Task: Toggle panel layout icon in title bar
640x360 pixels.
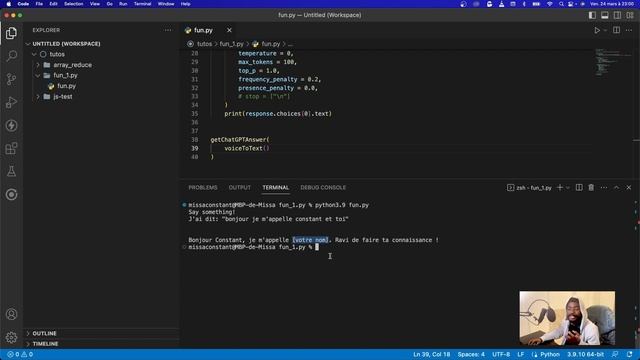Action: 604,15
